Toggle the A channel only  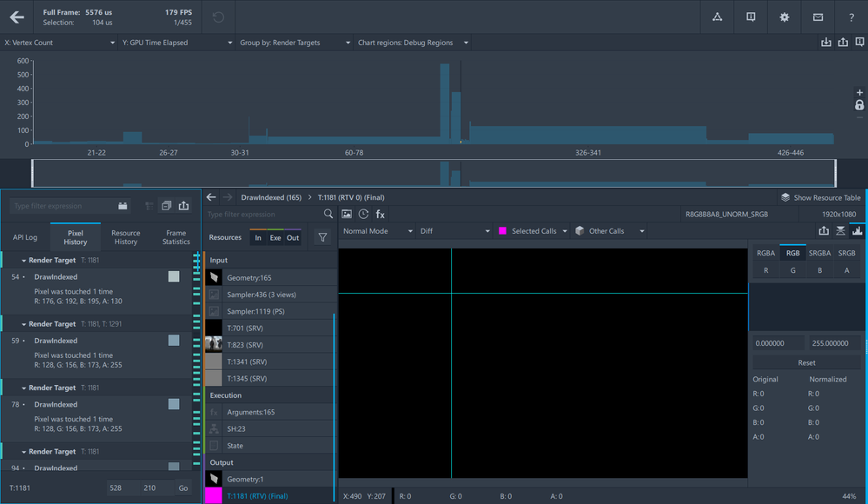click(846, 270)
